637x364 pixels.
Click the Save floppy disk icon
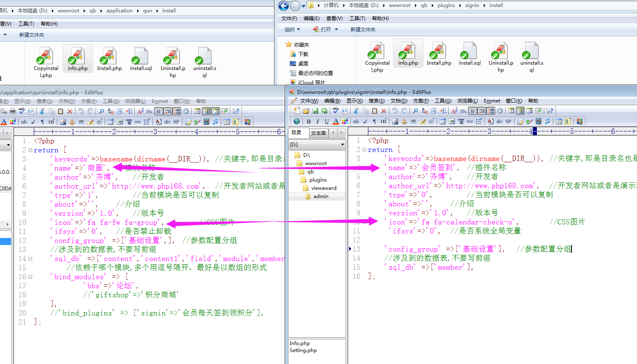point(315,111)
